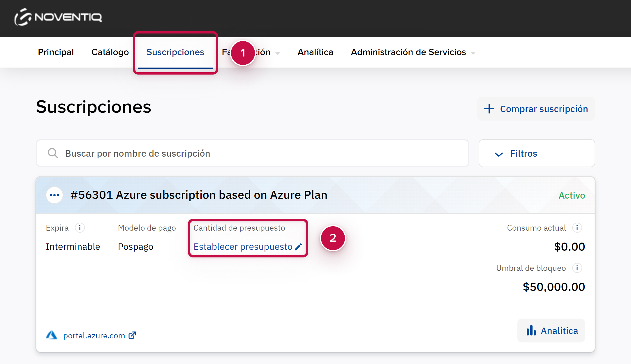Click the Umbral de bloqueo info icon
Image resolution: width=631 pixels, height=364 pixels.
point(577,268)
